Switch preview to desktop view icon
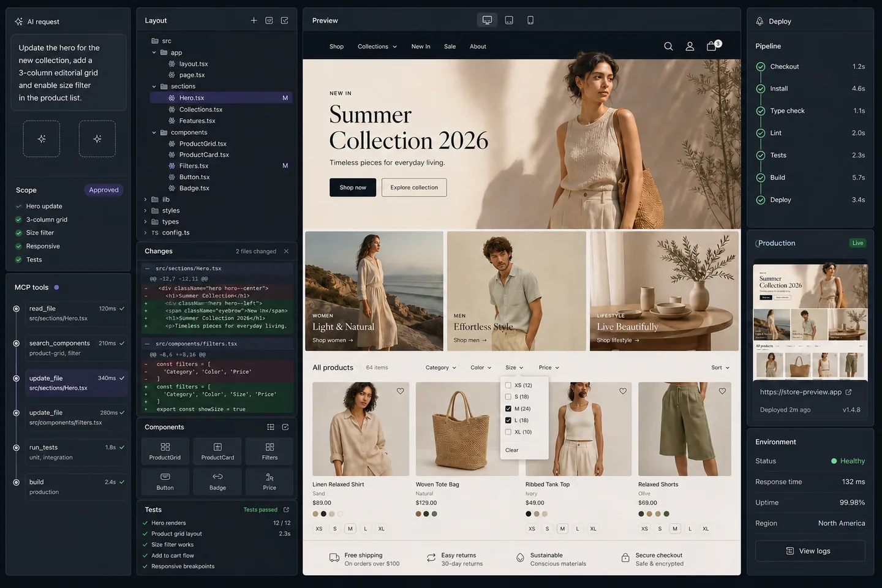 coord(487,20)
